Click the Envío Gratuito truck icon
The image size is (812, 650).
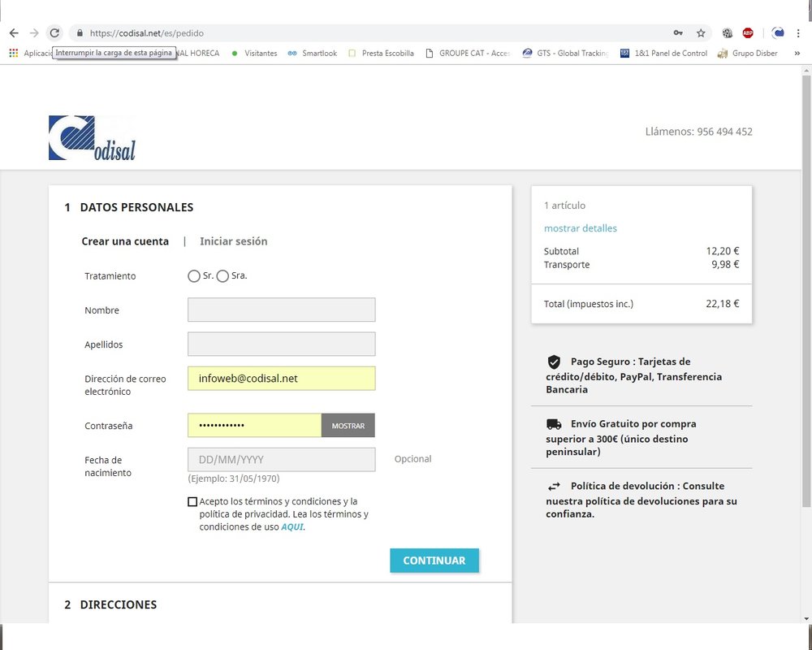[554, 424]
